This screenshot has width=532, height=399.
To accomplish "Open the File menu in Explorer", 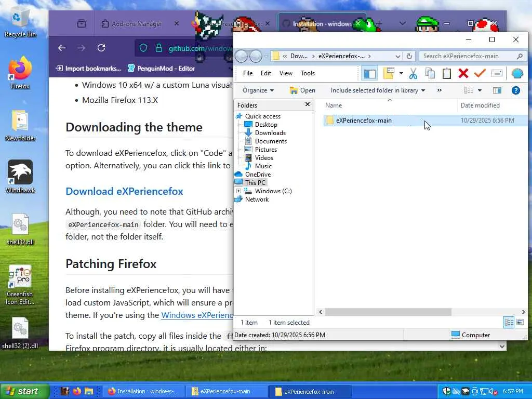I will [x=248, y=73].
